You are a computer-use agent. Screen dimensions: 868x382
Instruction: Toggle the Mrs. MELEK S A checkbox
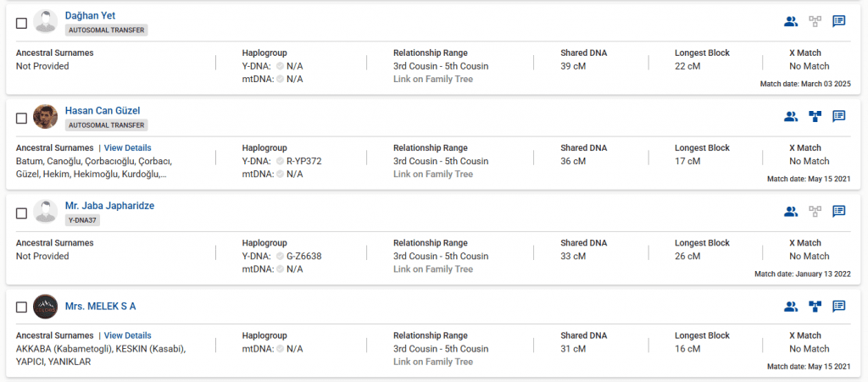point(22,307)
